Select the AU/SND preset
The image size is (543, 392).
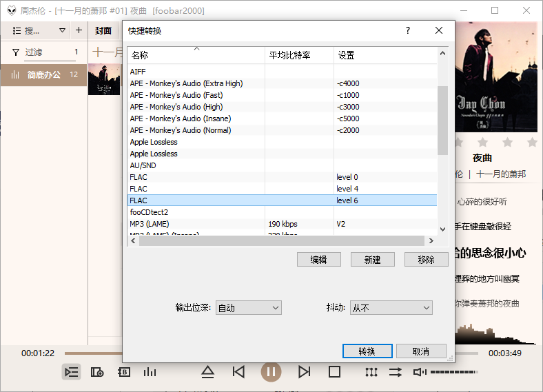[283, 165]
